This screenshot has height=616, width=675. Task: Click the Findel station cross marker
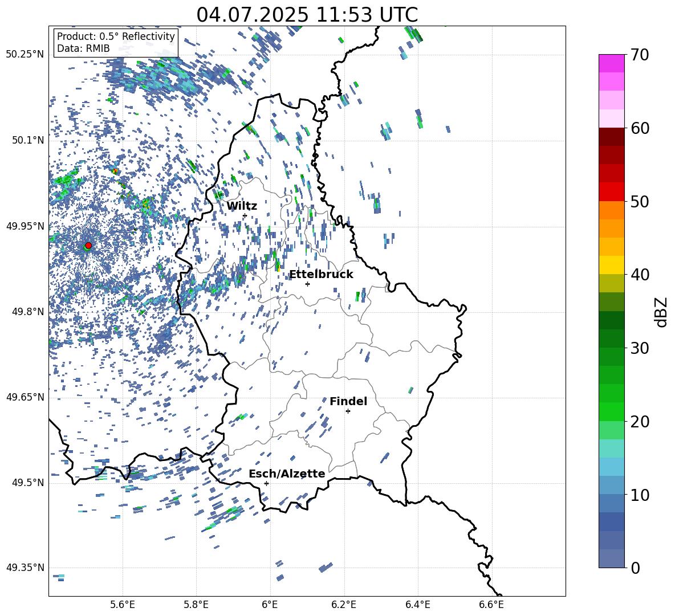[x=348, y=411]
